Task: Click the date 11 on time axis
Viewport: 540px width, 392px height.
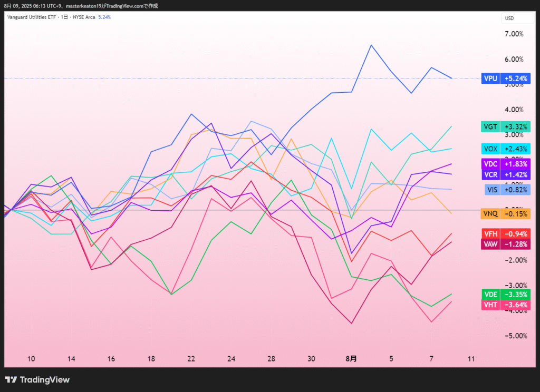Action: click(471, 359)
